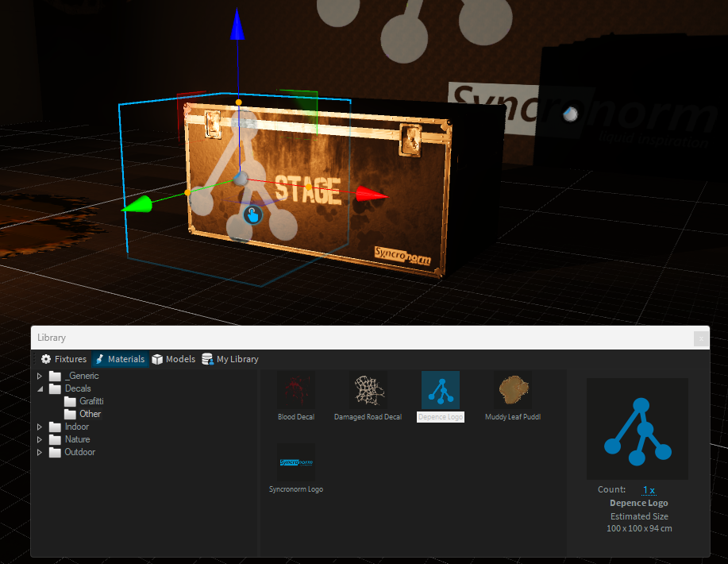Click the STAGE text on the flight case
This screenshot has width=728, height=564.
tap(308, 190)
